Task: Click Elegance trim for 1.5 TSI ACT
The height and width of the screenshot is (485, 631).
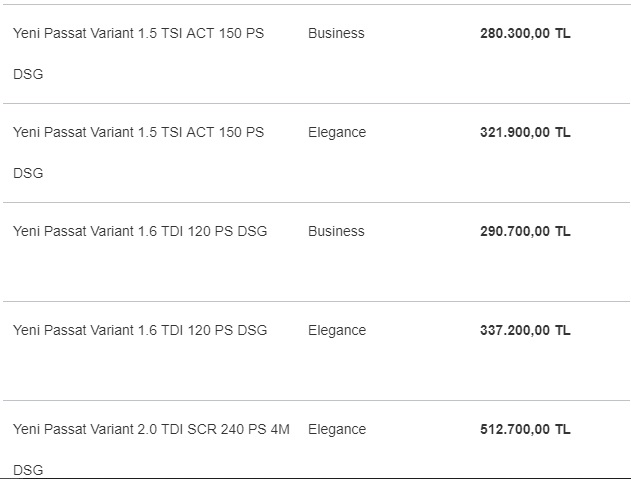Action: pos(337,132)
